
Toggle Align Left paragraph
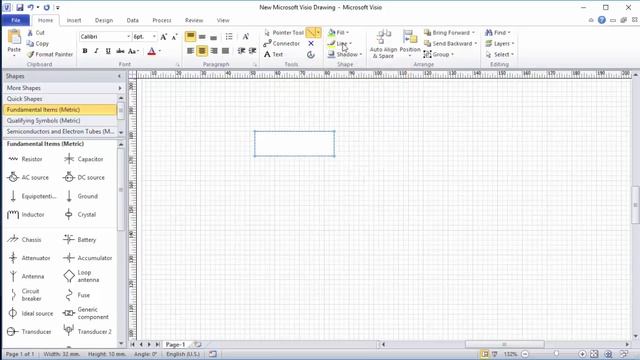point(190,51)
